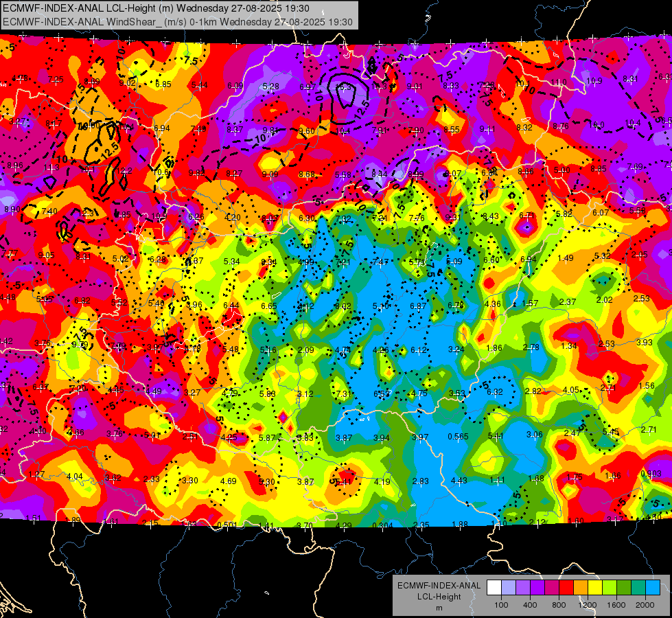Viewport: 672px width, 618px height.
Task: Click the map value '9.02'
Action: click(x=127, y=83)
